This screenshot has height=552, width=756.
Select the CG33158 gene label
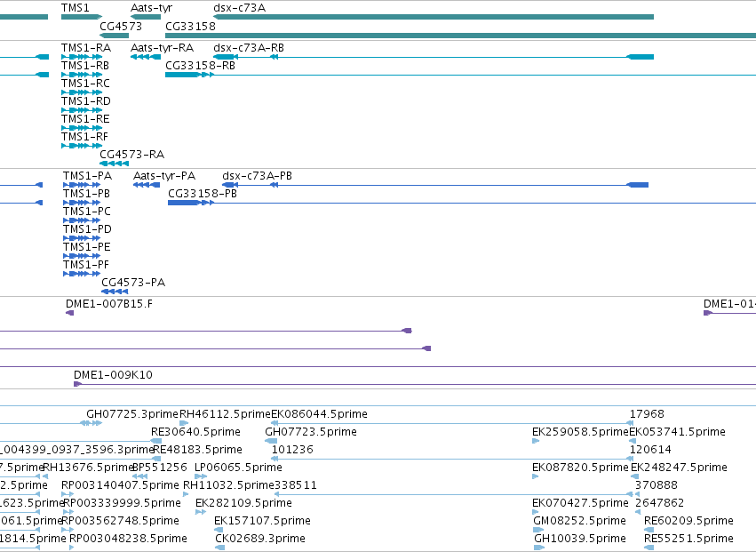pyautogui.click(x=190, y=27)
